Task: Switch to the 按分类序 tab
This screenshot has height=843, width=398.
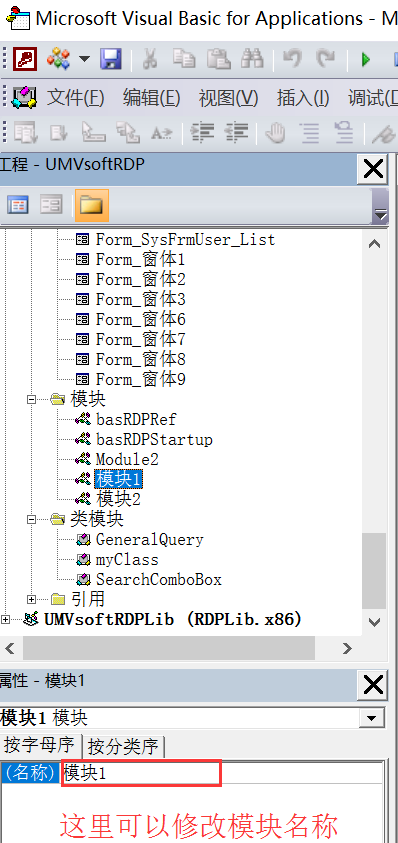Action: click(123, 746)
